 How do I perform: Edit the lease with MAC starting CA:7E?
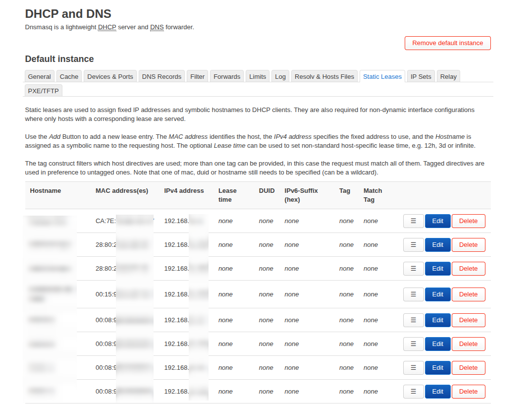437,221
